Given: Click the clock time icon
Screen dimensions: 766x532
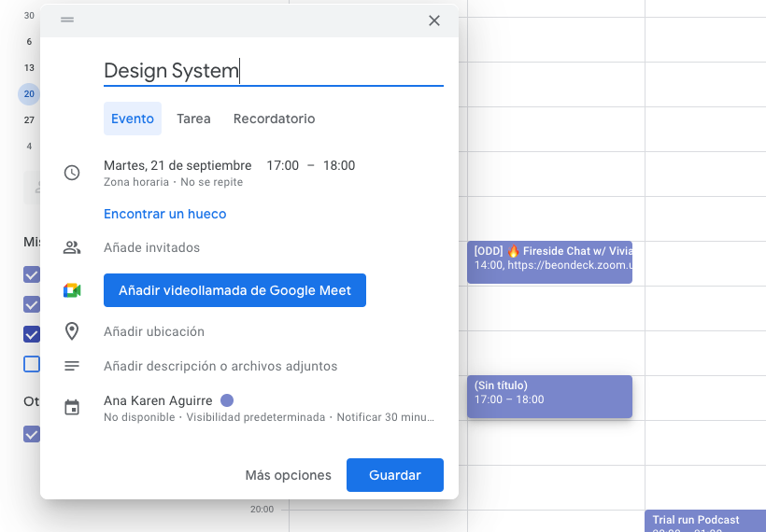Looking at the screenshot, I should tap(72, 173).
